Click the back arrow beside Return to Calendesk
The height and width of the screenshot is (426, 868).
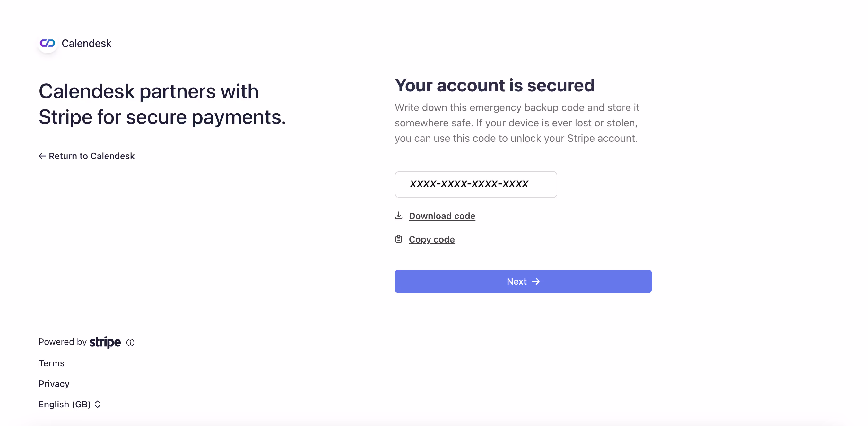coord(42,156)
